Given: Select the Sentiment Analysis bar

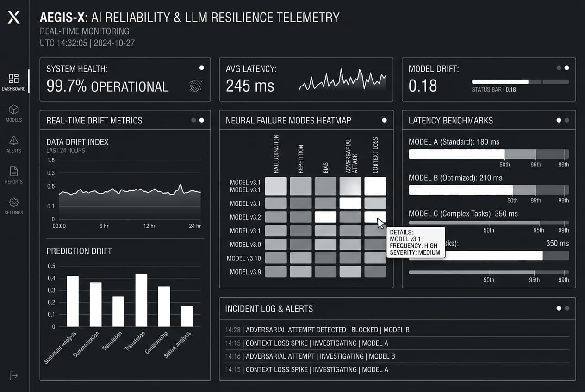Looking at the screenshot, I should coord(73,301).
